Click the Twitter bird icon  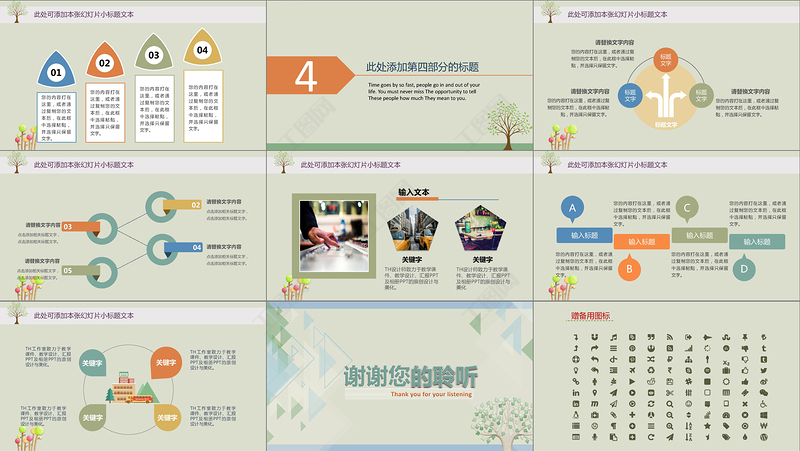[764, 371]
